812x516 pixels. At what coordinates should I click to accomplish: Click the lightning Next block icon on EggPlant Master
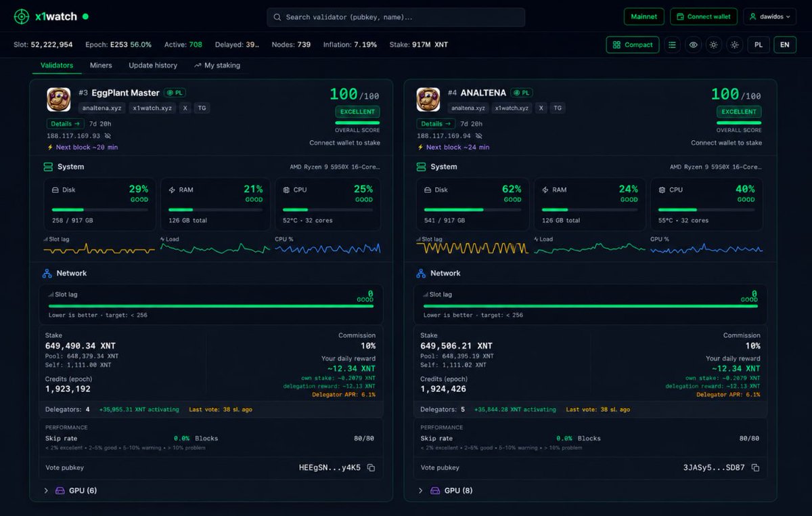[x=50, y=147]
